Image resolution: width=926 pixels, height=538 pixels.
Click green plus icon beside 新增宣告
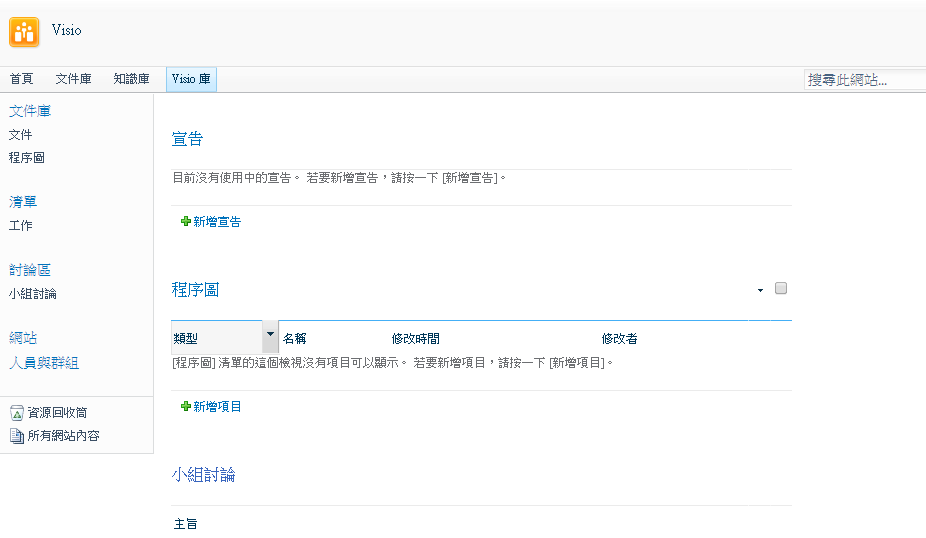[185, 222]
